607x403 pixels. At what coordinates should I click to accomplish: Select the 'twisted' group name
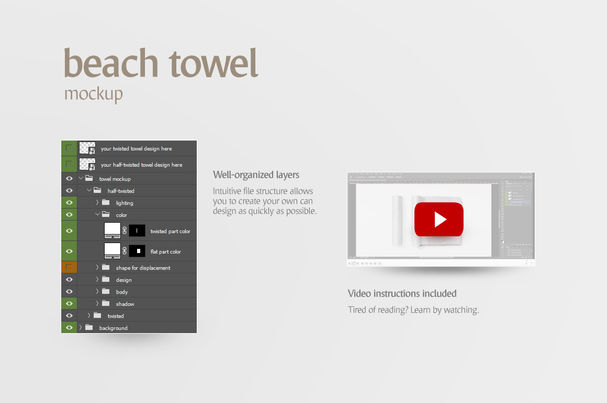[116, 316]
